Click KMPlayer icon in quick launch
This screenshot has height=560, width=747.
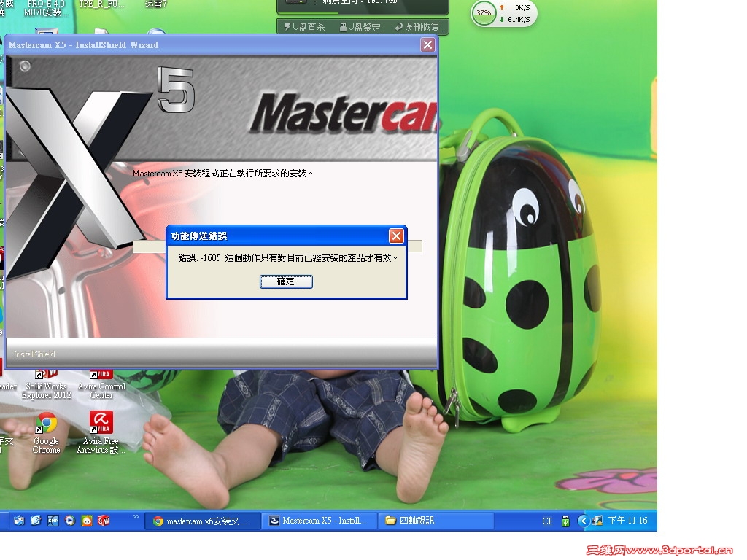click(53, 521)
